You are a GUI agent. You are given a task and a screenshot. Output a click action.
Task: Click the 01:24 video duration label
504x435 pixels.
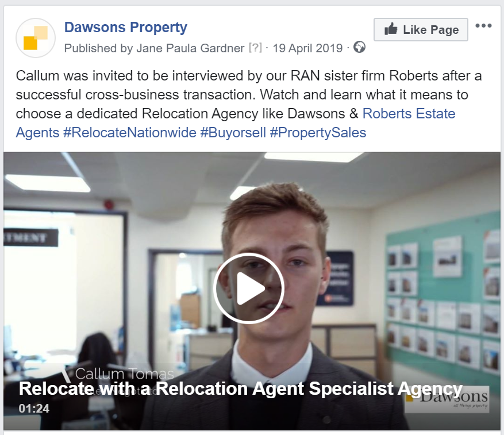[34, 409]
